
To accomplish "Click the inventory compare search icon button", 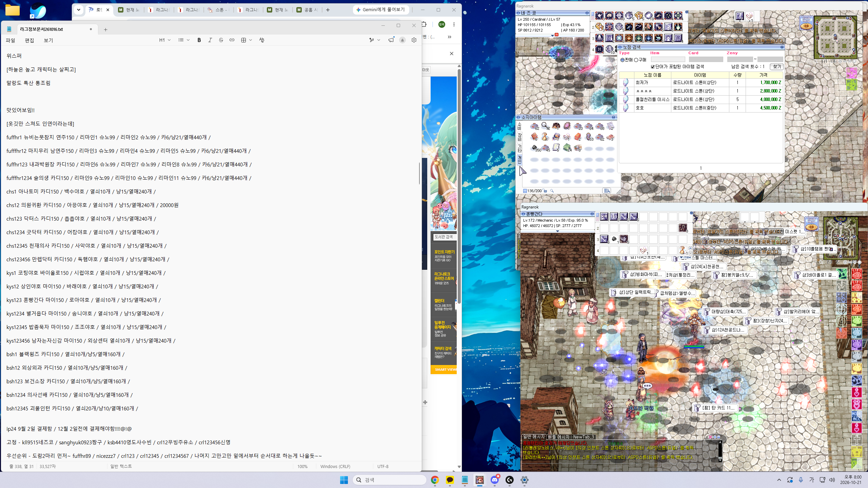I will [x=607, y=191].
